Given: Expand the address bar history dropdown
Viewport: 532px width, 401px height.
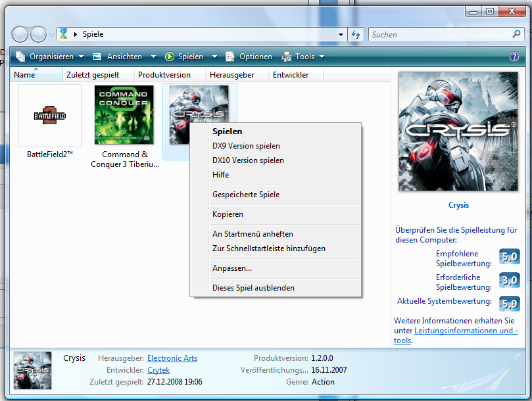Looking at the screenshot, I should pos(341,35).
